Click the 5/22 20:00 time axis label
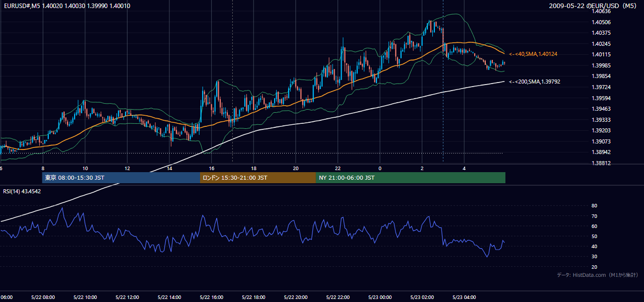Viewport: 644px width, 302px height. pos(296,297)
